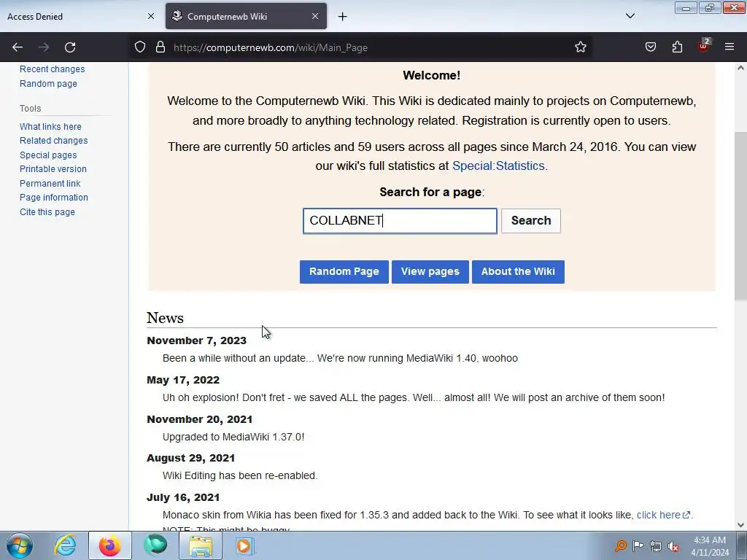
Task: Open Windows Explorer folder in taskbar
Action: pos(200,545)
